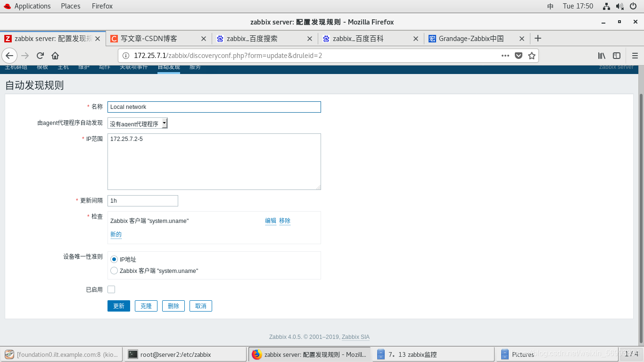Switch to the Pictures taskbar item
Image resolution: width=644 pixels, height=362 pixels.
[x=557, y=354]
